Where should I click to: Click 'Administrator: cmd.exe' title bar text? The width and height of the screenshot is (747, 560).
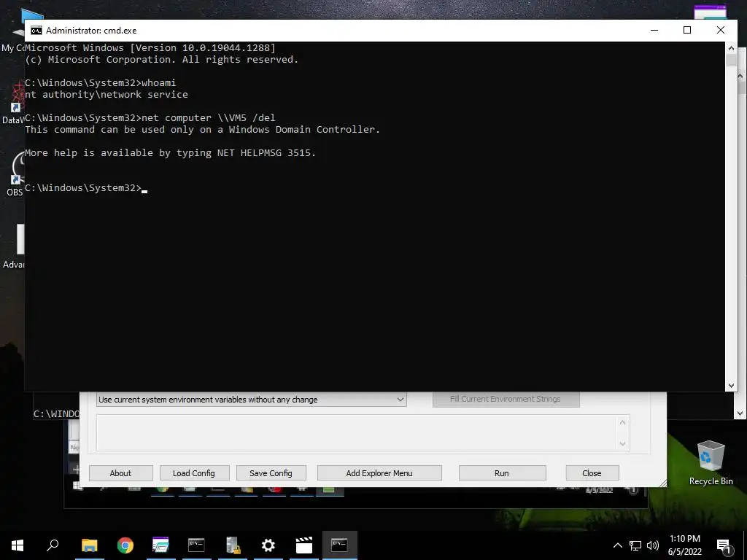click(x=91, y=31)
